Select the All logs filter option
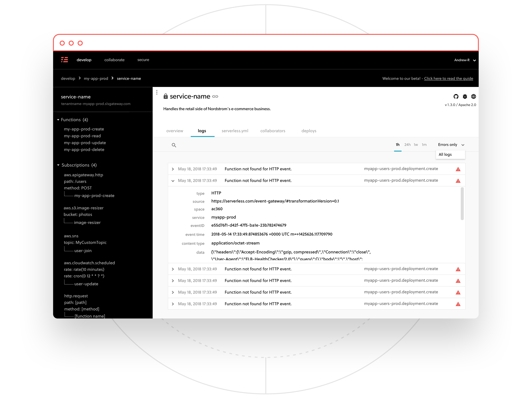532x399 pixels. 445,155
